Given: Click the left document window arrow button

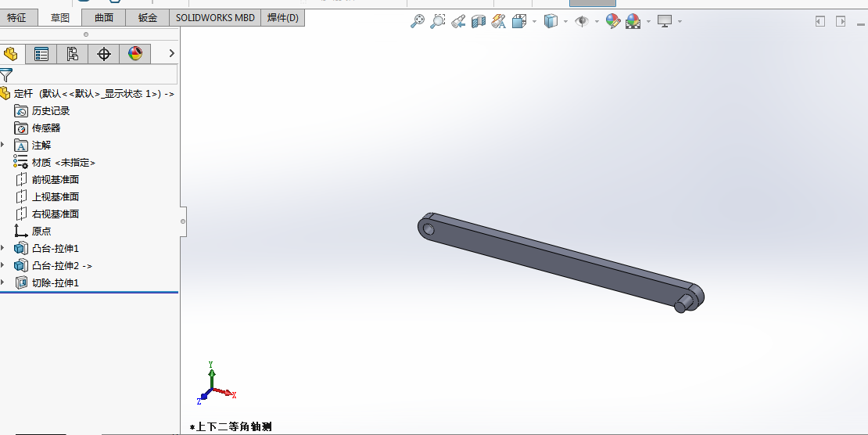Looking at the screenshot, I should [820, 21].
